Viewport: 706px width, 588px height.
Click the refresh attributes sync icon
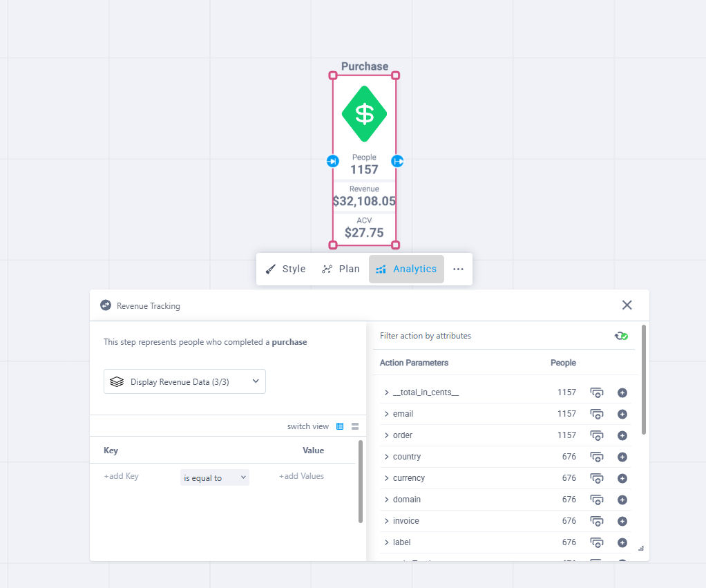[621, 336]
